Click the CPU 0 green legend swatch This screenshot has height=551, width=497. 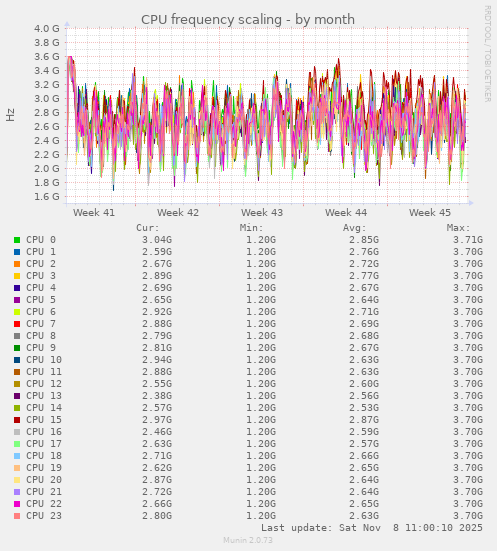click(x=17, y=240)
